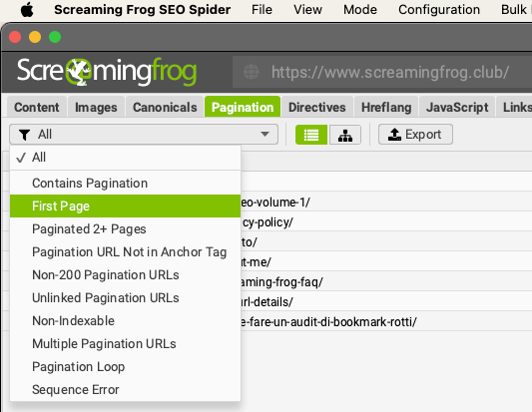Select row ending eo-volume-1/
532x412 pixels.
click(386, 203)
